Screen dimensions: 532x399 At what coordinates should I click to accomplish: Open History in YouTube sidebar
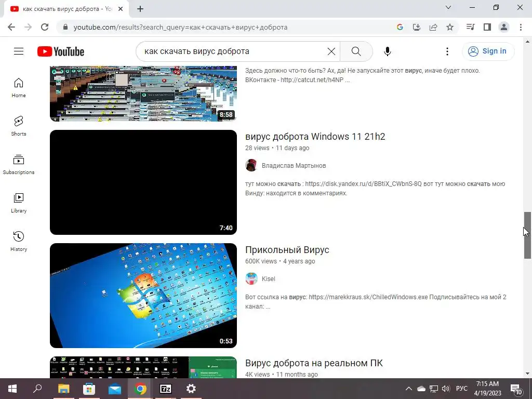[19, 241]
